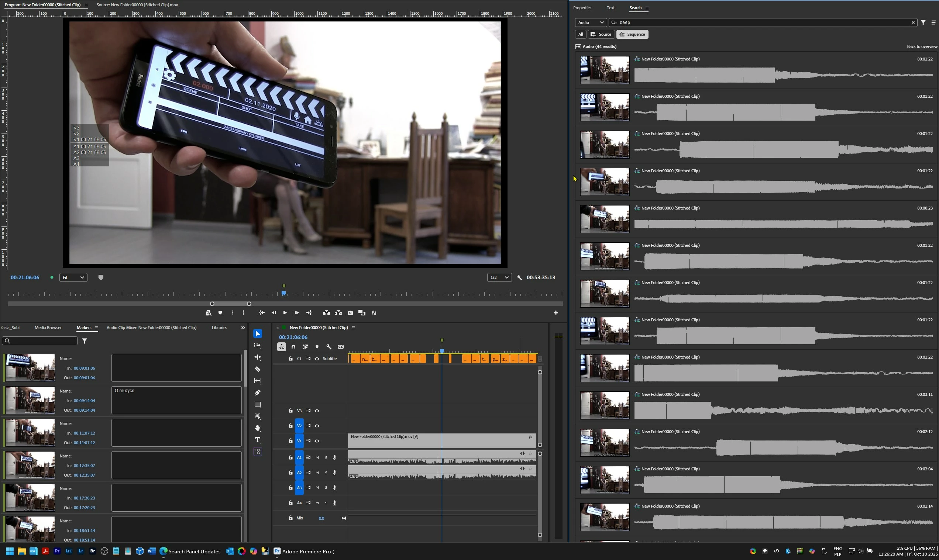The height and width of the screenshot is (560, 939).
Task: Open the Fit zoom level dropdown
Action: click(x=73, y=277)
